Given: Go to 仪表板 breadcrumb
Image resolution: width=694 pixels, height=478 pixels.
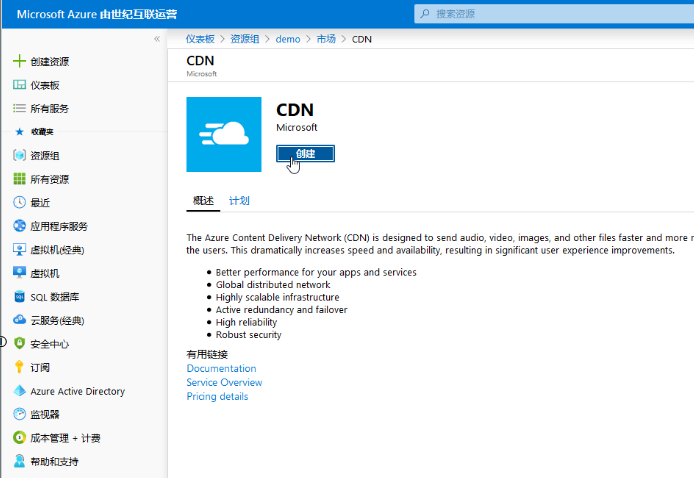Looking at the screenshot, I should click(x=200, y=39).
